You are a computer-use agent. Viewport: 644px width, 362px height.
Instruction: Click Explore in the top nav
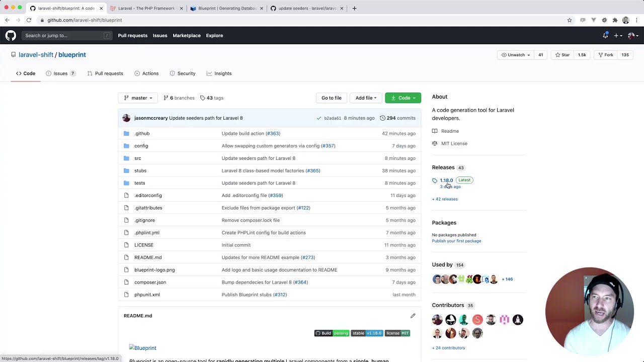[214, 36]
